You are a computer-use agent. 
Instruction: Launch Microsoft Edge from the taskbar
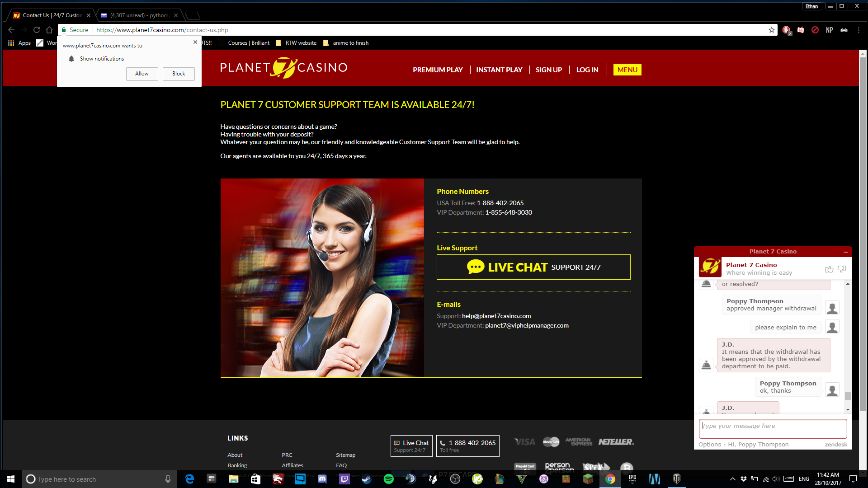(190, 479)
